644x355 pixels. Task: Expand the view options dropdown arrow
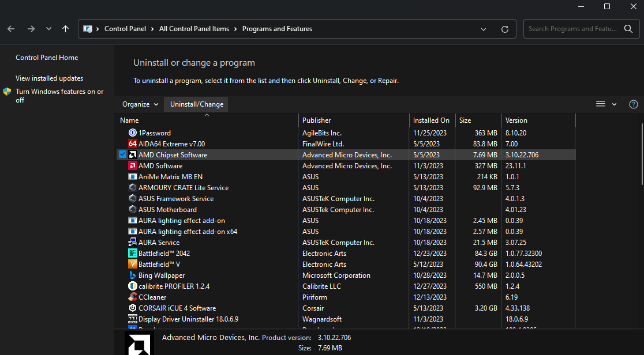[x=614, y=104]
